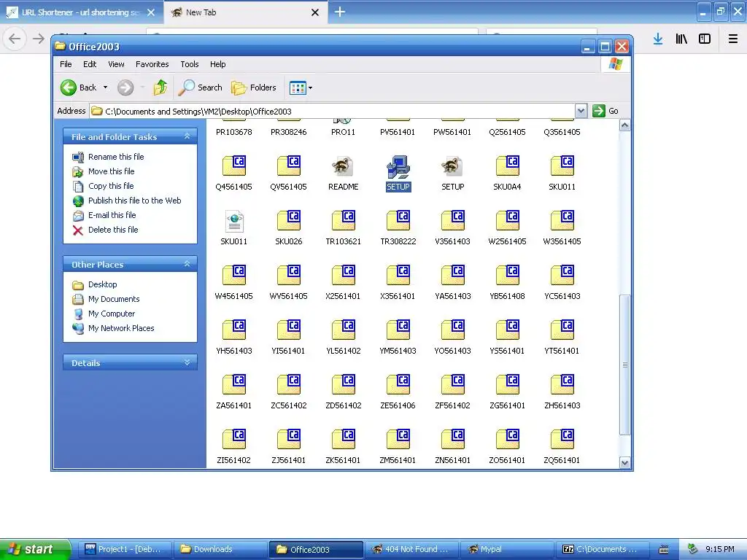Click Delete this file link
Image resolution: width=747 pixels, height=560 pixels.
coord(113,230)
